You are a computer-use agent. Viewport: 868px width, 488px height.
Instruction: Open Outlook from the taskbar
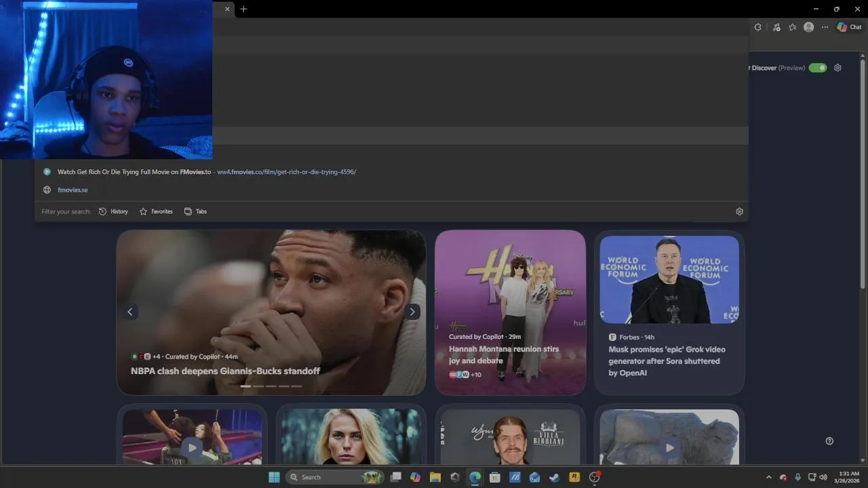534,477
